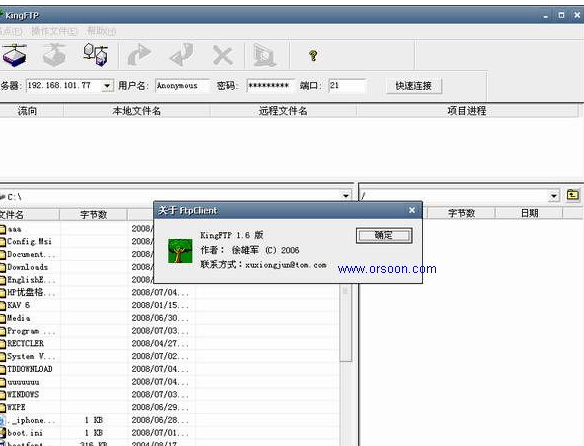Open the 操作文件 menu
Image resolution: width=584 pixels, height=446 pixels.
coord(54,31)
